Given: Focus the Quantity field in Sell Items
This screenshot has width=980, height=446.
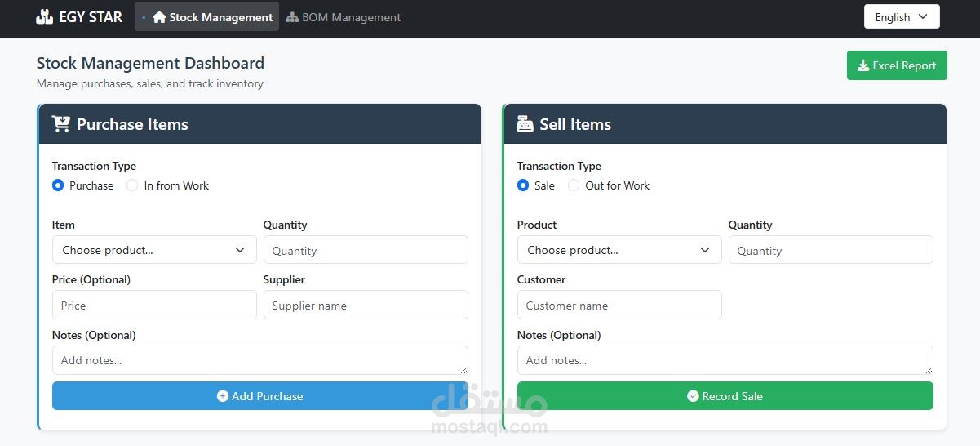Looking at the screenshot, I should (x=831, y=250).
